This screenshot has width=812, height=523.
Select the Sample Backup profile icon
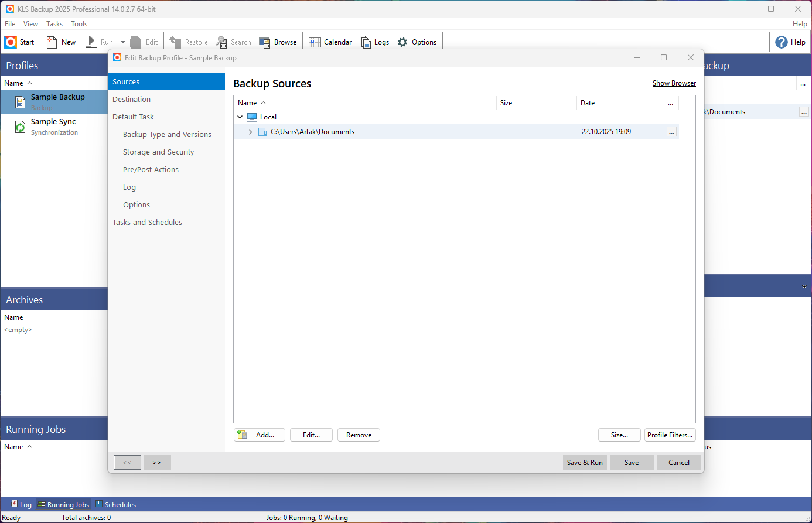[21, 102]
